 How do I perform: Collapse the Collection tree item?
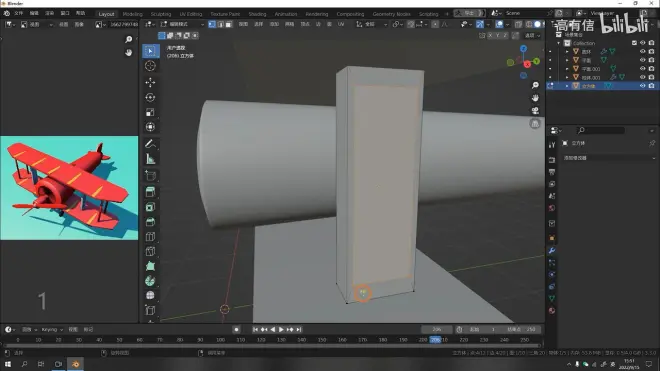click(559, 43)
